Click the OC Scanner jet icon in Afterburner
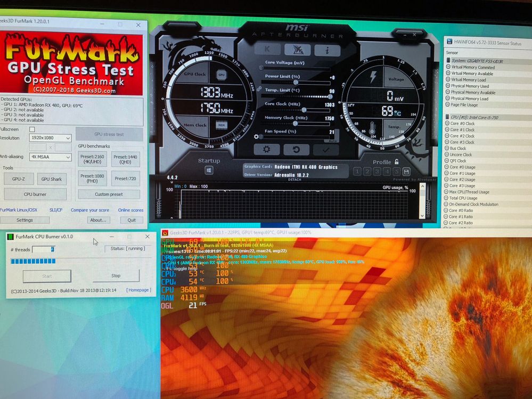 (298, 50)
